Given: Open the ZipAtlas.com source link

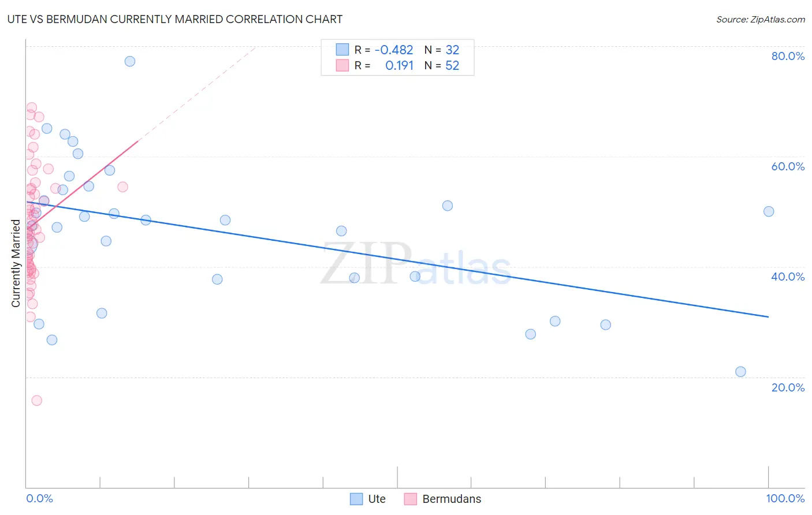Looking at the screenshot, I should click(761, 20).
